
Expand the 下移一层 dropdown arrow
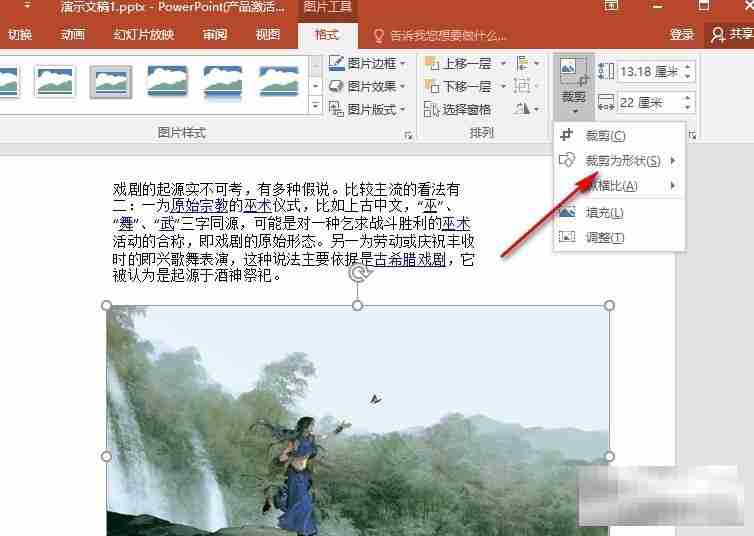click(503, 86)
